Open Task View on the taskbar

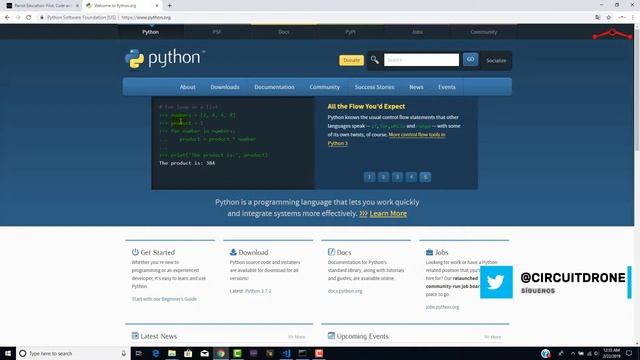[x=139, y=353]
